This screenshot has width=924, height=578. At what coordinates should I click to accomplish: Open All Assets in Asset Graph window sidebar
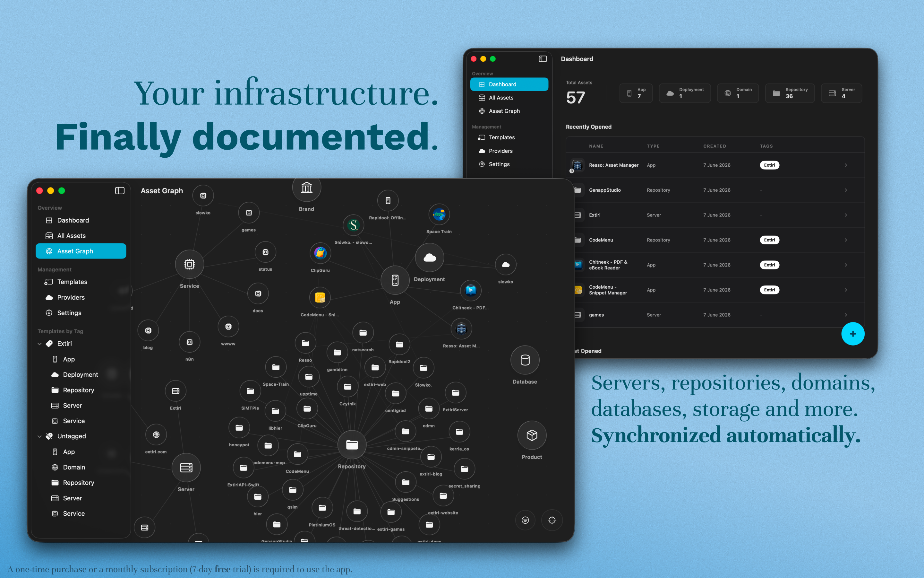pyautogui.click(x=81, y=235)
